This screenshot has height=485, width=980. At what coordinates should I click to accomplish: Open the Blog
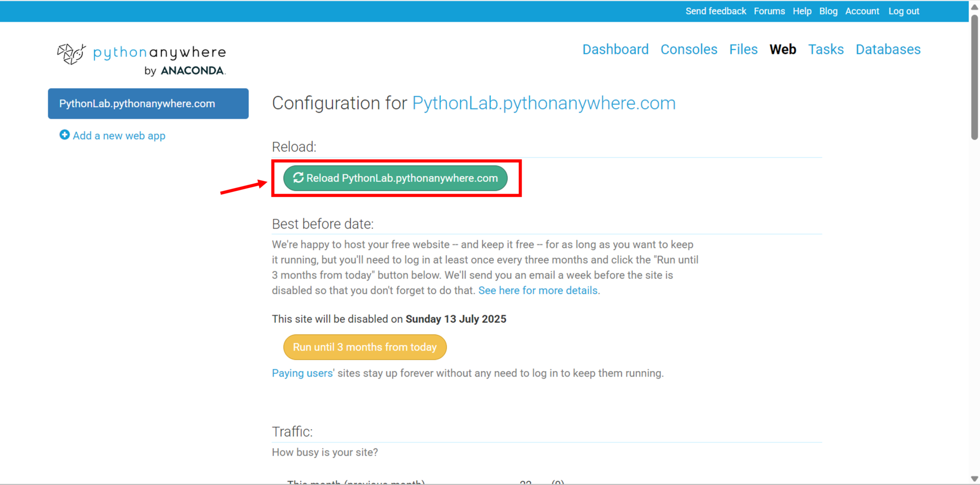[x=828, y=11]
